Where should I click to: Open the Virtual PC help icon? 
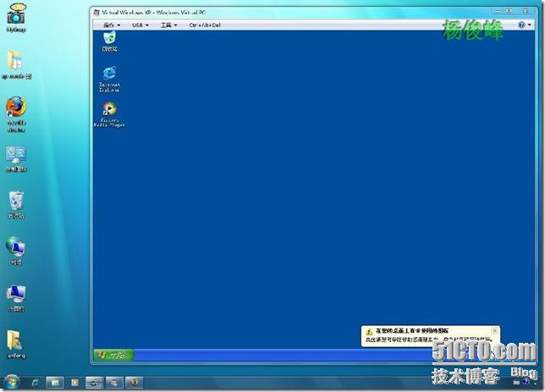pyautogui.click(x=521, y=25)
